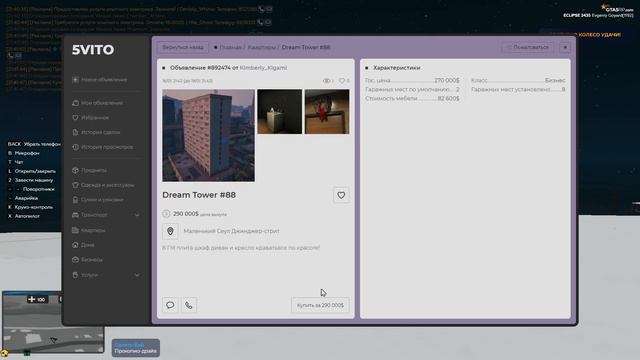Open seller profile Kimberly_Kigami
This screenshot has height=360, width=640.
pos(263,68)
